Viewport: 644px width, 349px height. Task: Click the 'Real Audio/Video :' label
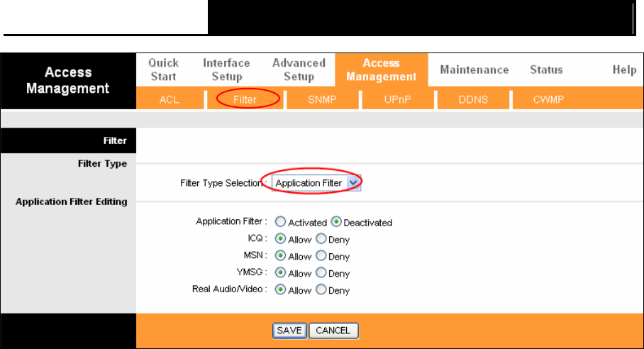pos(230,289)
